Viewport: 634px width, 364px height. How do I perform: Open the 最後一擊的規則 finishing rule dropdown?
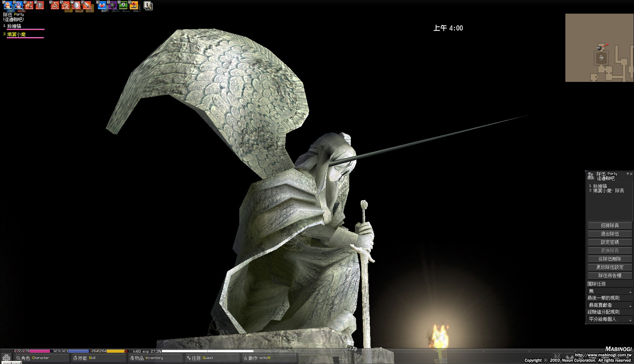(609, 305)
